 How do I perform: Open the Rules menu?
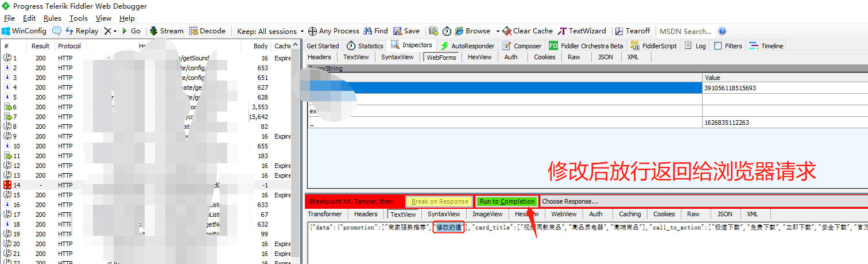(x=52, y=18)
